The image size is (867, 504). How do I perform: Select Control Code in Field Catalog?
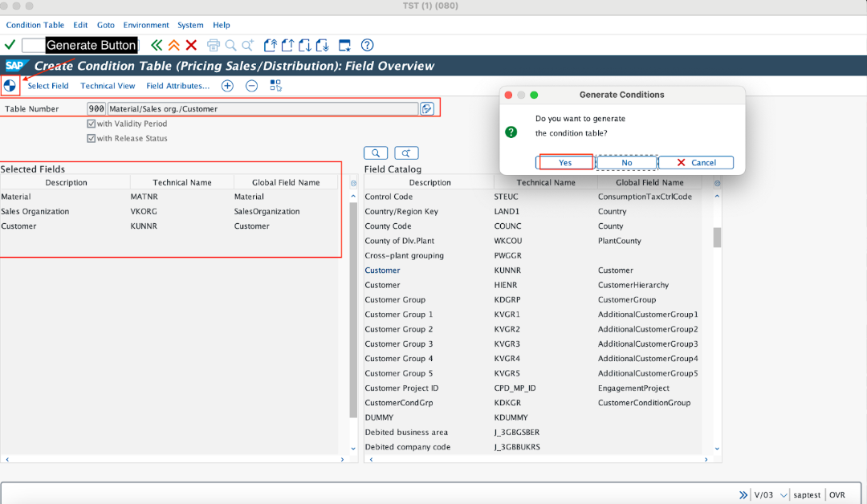tap(389, 197)
